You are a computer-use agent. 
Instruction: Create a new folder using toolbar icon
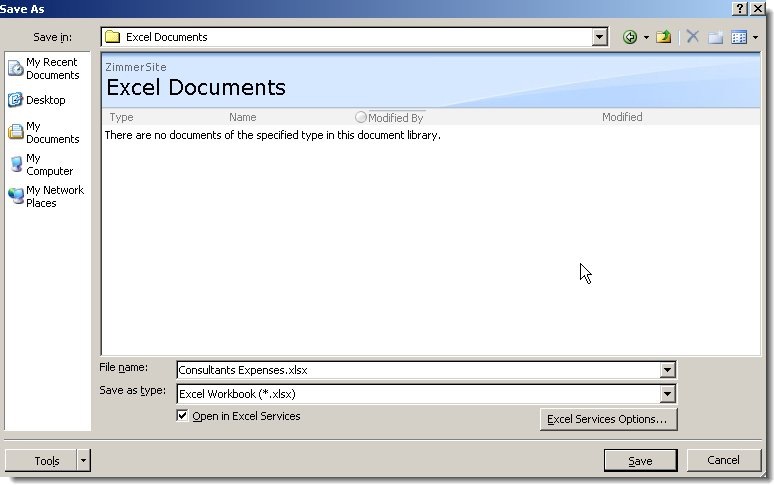(716, 37)
